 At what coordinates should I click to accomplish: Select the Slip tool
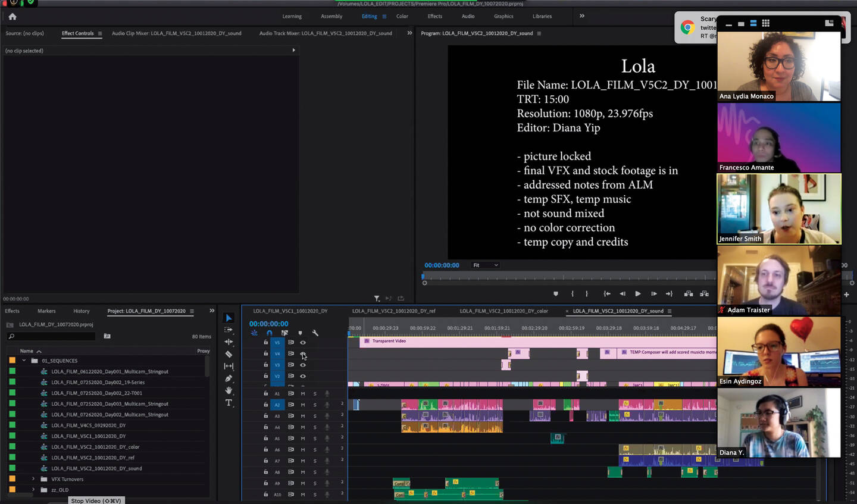click(229, 366)
